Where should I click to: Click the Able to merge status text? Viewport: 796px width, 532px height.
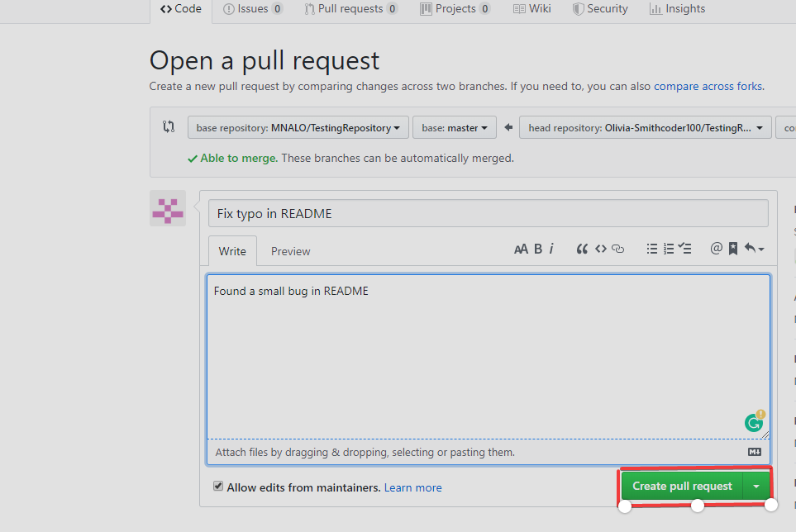[239, 159]
